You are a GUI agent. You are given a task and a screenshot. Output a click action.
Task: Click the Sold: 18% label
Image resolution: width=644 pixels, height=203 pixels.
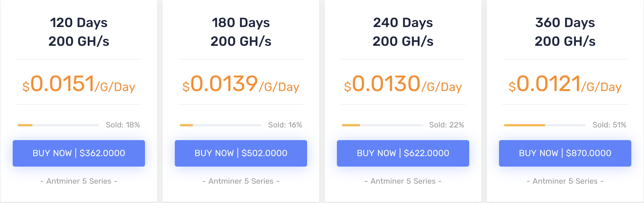[x=123, y=125]
